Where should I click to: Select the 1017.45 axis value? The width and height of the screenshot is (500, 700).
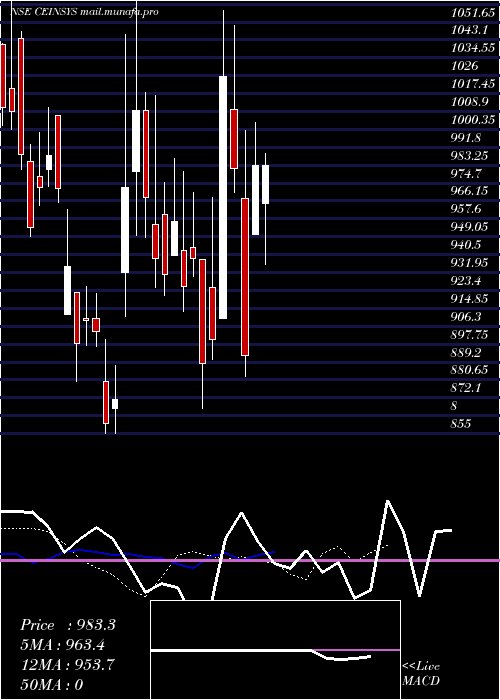(x=472, y=84)
